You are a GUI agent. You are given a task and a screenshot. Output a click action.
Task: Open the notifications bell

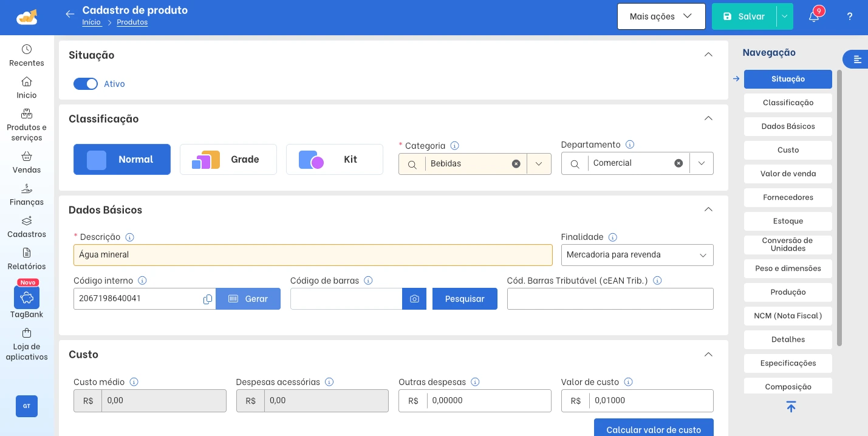tap(814, 16)
